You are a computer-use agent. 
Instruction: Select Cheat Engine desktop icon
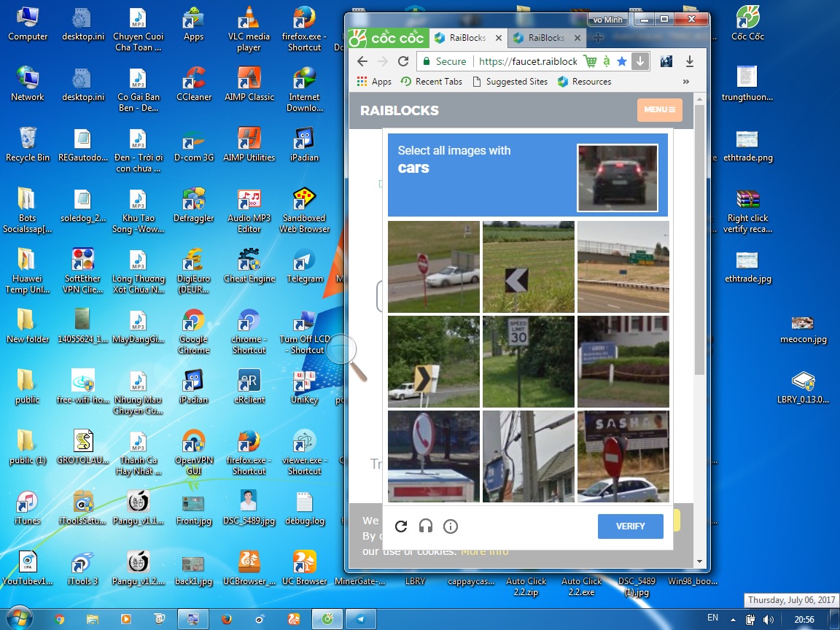click(x=249, y=265)
